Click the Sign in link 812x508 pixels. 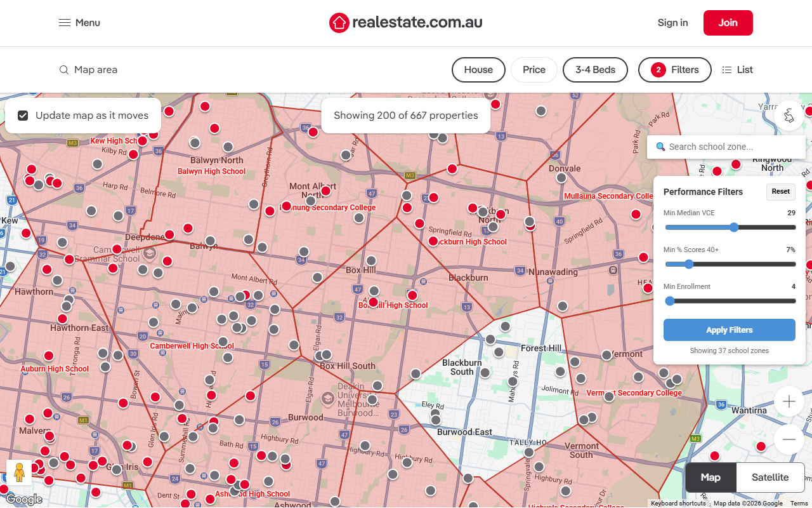[672, 22]
